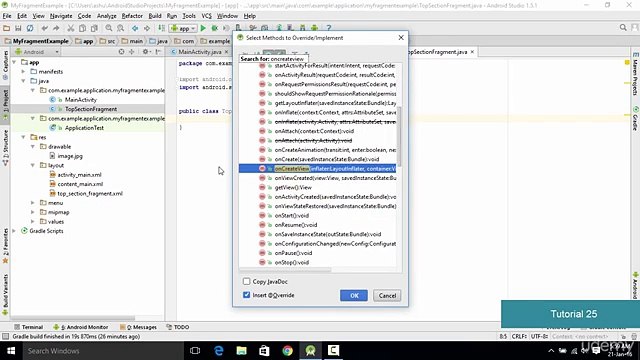This screenshot has width=640, height=360.
Task: Expand the manifests folder node
Action: 23,72
